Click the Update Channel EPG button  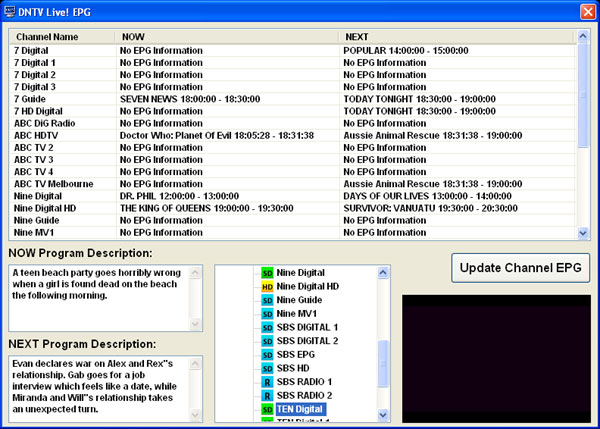pos(520,268)
